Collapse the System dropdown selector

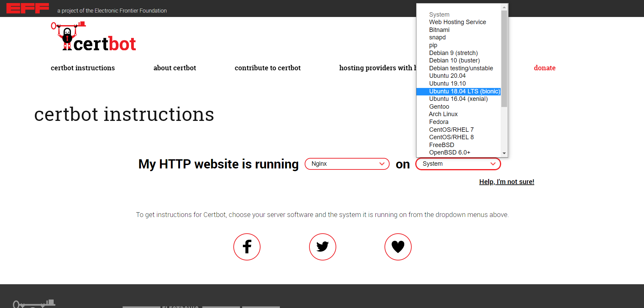(x=458, y=164)
